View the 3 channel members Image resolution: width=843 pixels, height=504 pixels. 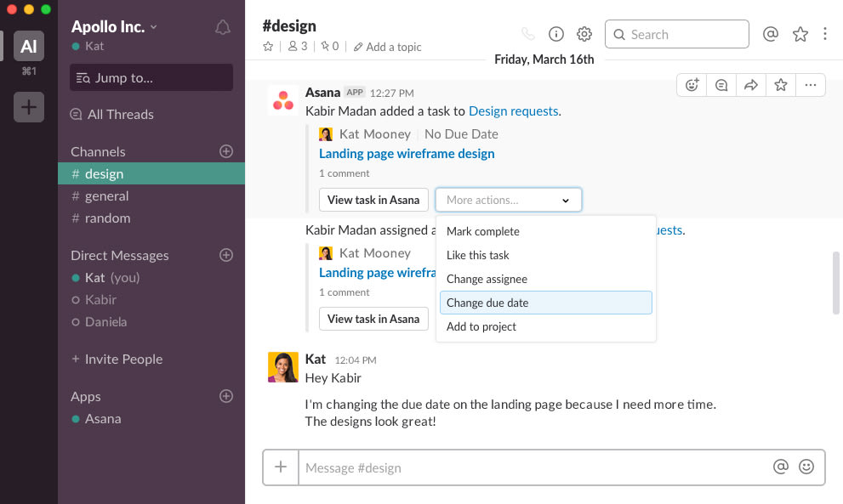(298, 47)
